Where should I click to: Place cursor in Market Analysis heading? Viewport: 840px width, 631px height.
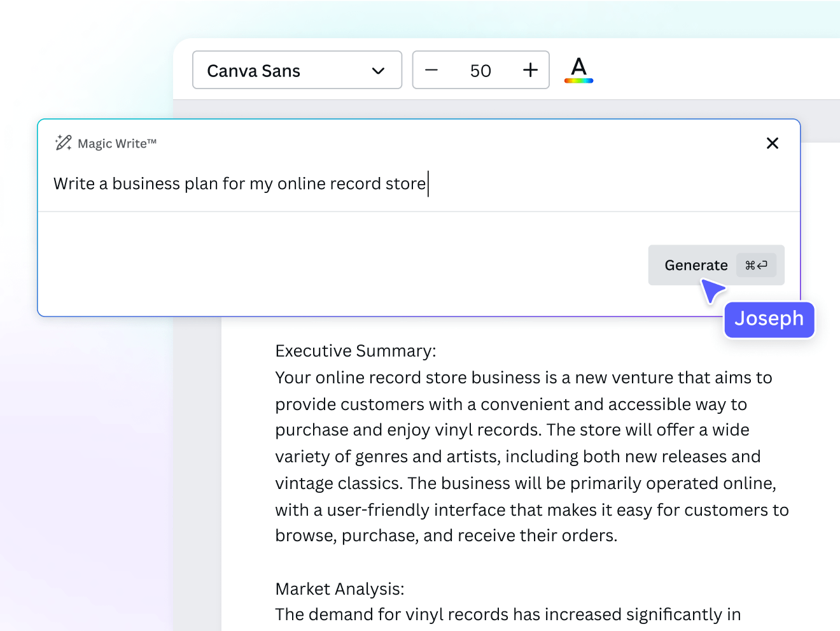click(339, 589)
